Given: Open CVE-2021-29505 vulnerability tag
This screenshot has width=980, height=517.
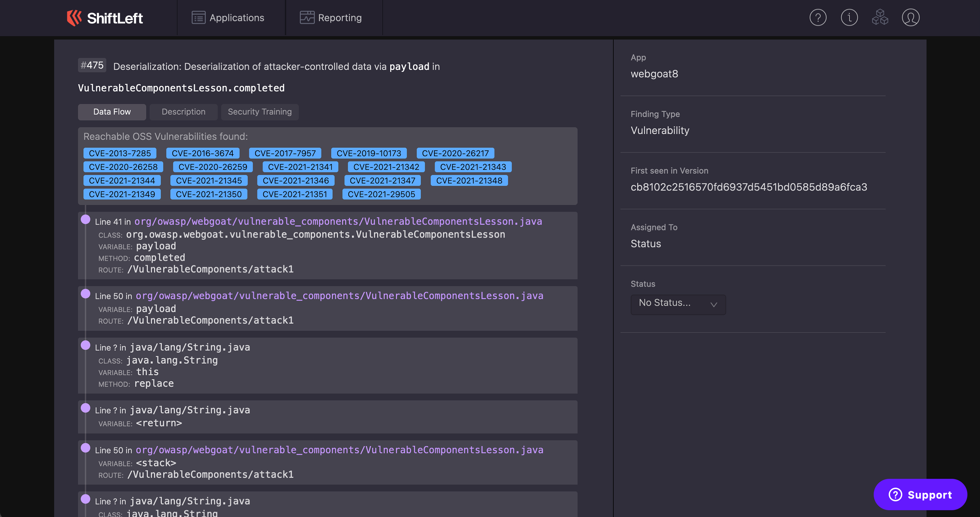Looking at the screenshot, I should coord(381,194).
